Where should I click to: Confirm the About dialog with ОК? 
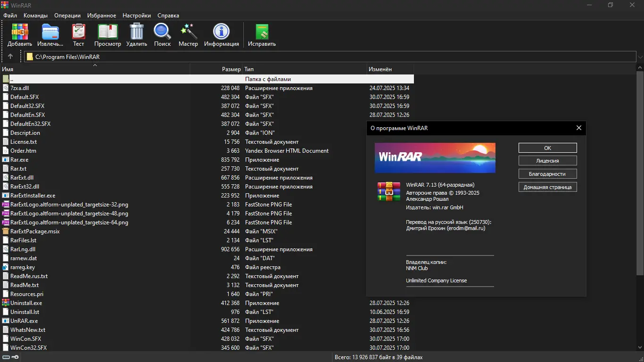click(x=547, y=148)
